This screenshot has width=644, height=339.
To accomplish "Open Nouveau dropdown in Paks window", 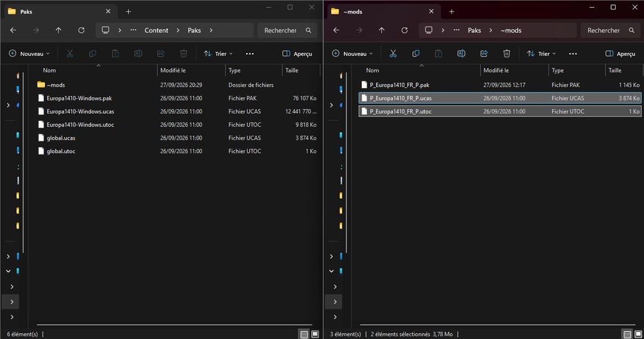I will (29, 53).
